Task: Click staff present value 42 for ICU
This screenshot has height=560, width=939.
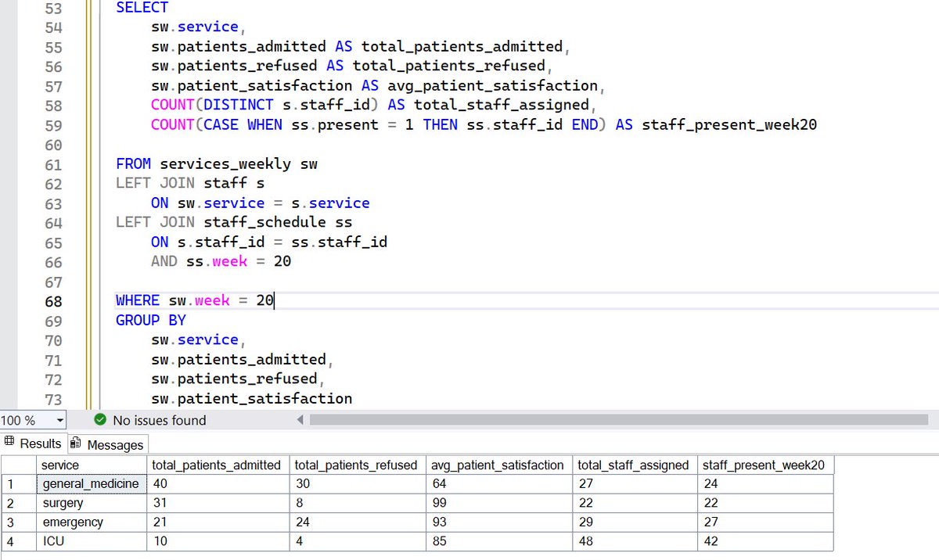Action: (765, 540)
